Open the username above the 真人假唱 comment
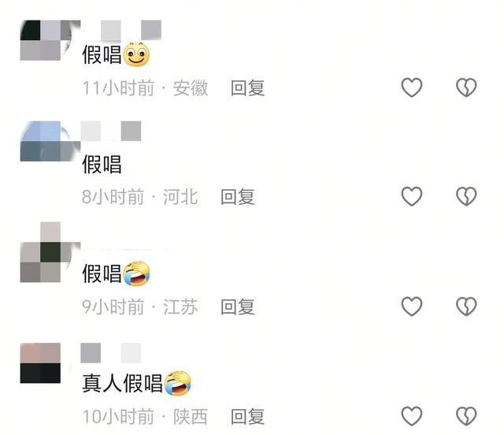This screenshot has height=435, width=504. [111, 353]
